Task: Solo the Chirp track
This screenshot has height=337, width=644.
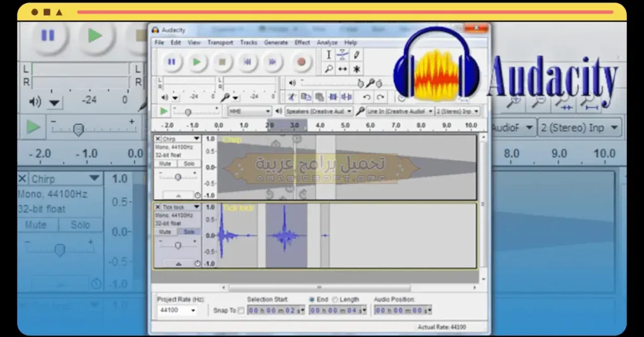Action: [189, 163]
